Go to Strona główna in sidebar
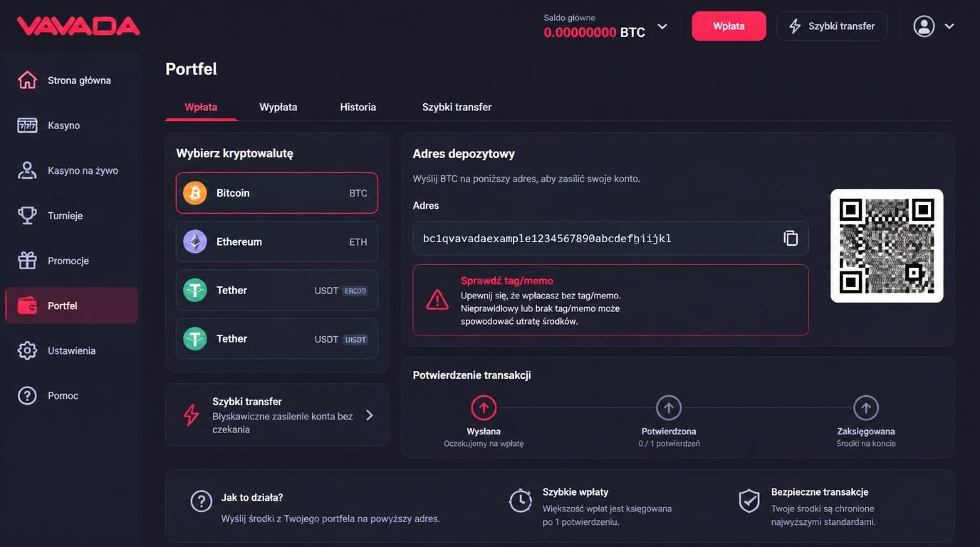The height and width of the screenshot is (547, 980). point(72,80)
